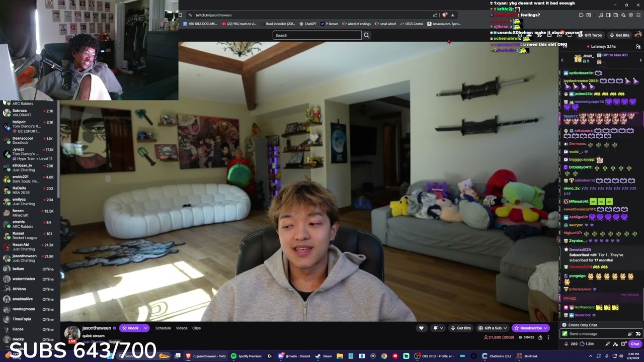Open killdozer_tv channel in sidebar

point(30,167)
